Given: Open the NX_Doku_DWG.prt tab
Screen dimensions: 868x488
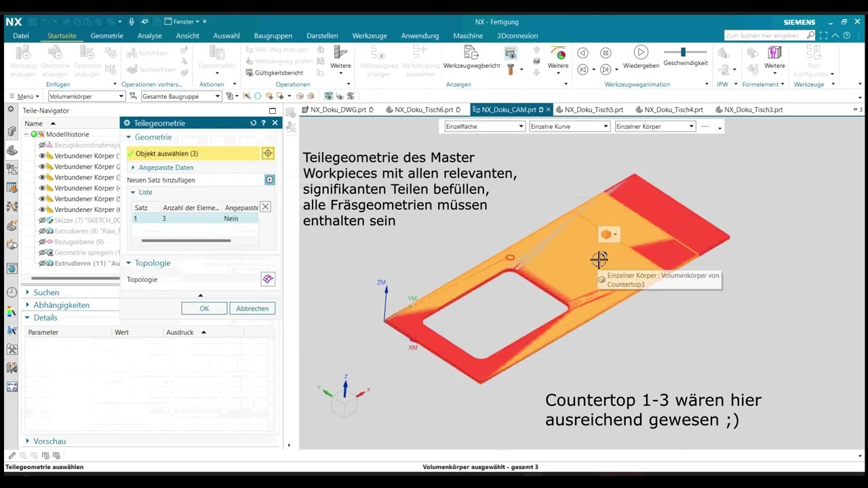Looking at the screenshot, I should pos(338,109).
